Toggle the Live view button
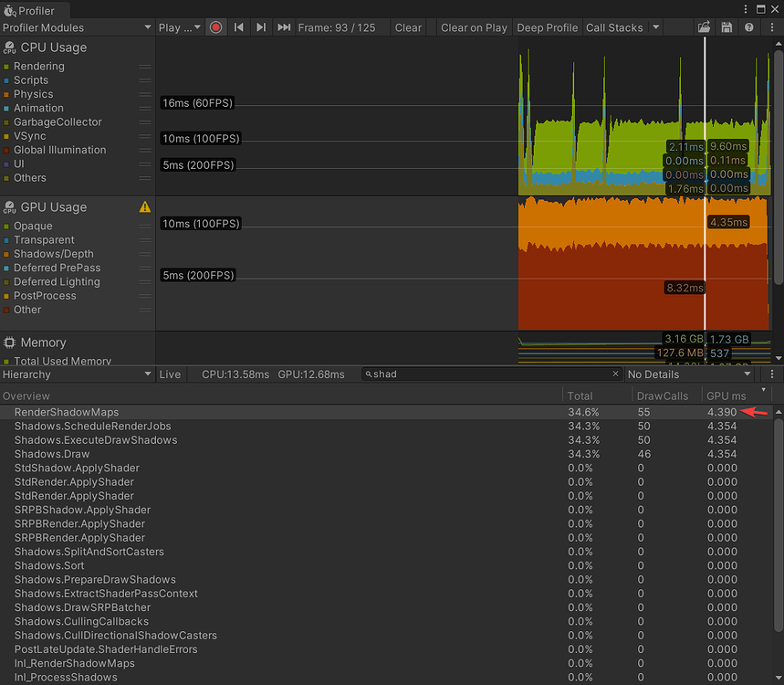The width and height of the screenshot is (784, 685). coord(170,374)
